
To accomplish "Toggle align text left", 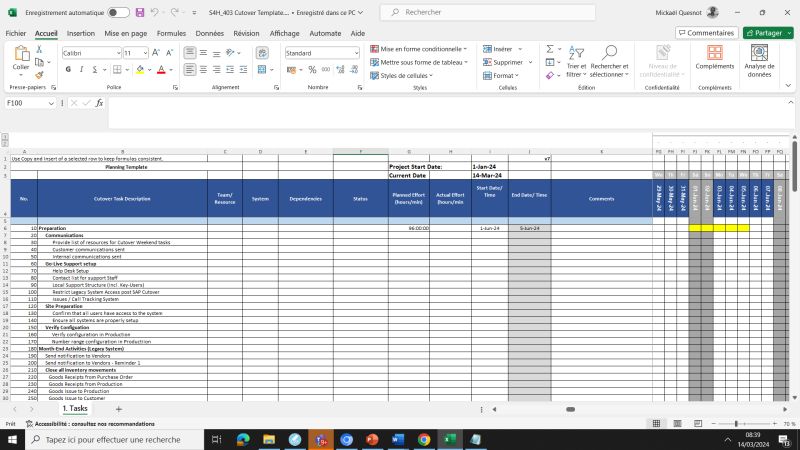I will [x=190, y=69].
